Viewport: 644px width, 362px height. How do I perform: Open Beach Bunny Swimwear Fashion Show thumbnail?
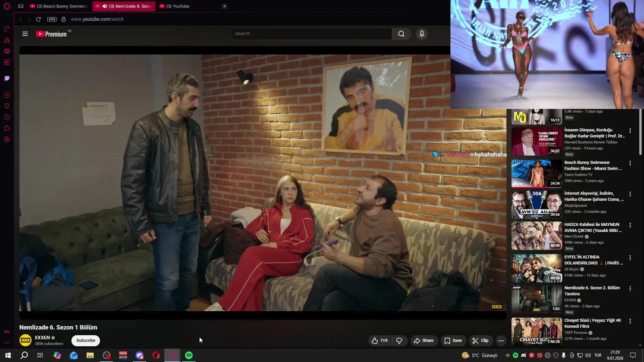(536, 173)
